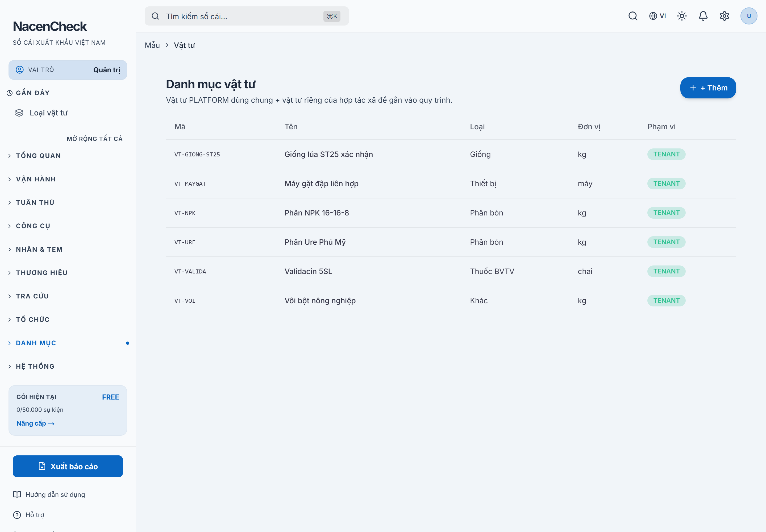Click the NacenCheck logo
766x532 pixels.
click(x=50, y=26)
